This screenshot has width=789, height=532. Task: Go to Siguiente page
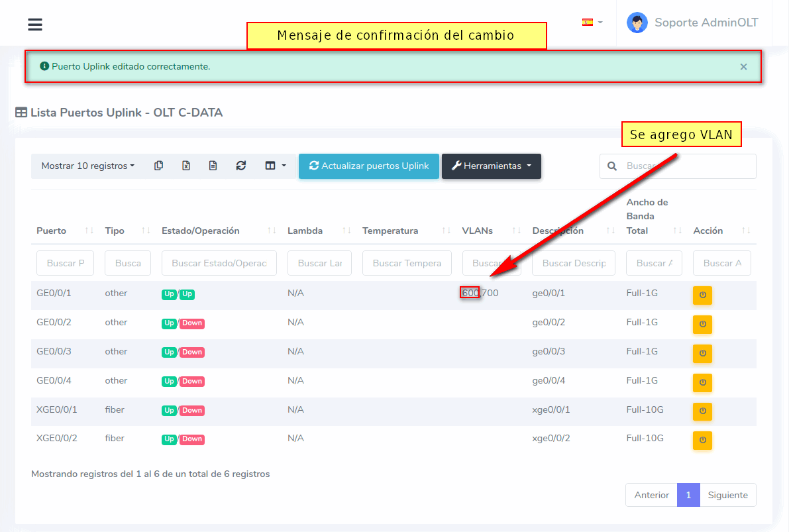pyautogui.click(x=727, y=495)
